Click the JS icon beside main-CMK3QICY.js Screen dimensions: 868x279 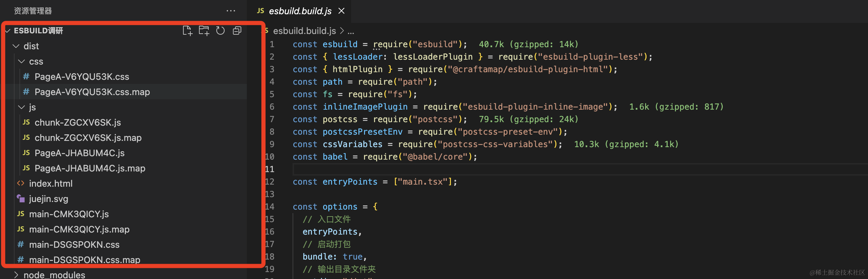click(21, 214)
